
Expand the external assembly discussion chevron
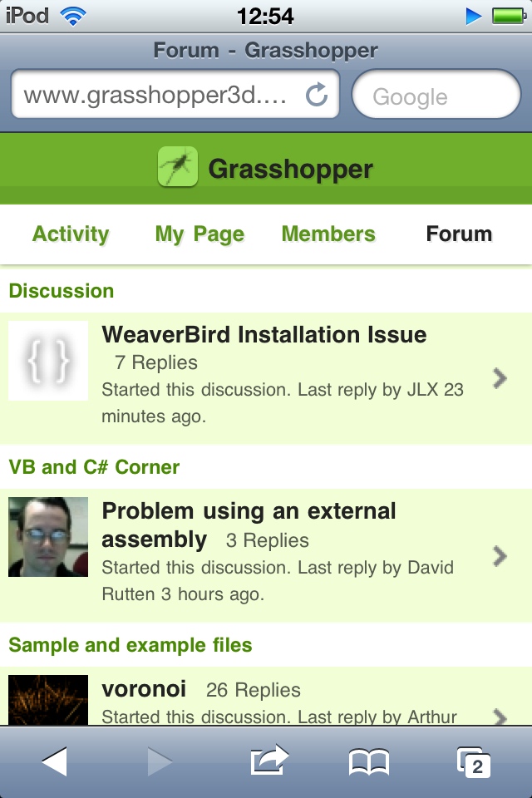click(499, 556)
